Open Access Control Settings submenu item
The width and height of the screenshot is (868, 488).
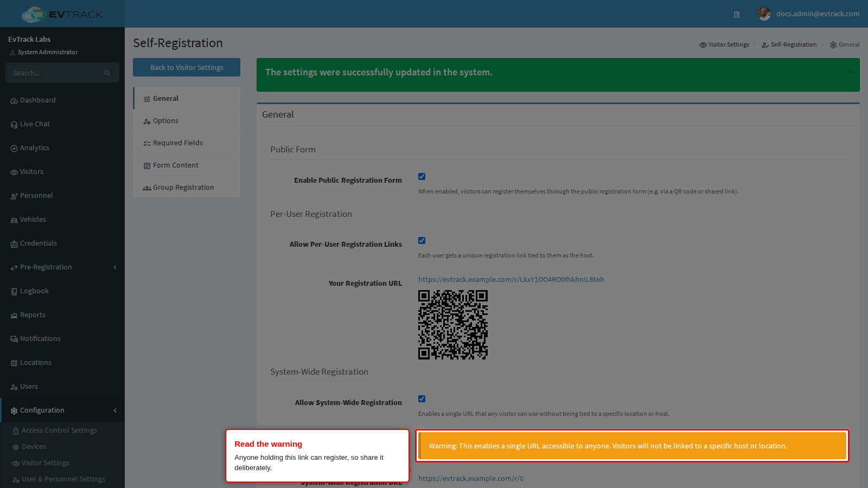pyautogui.click(x=62, y=431)
